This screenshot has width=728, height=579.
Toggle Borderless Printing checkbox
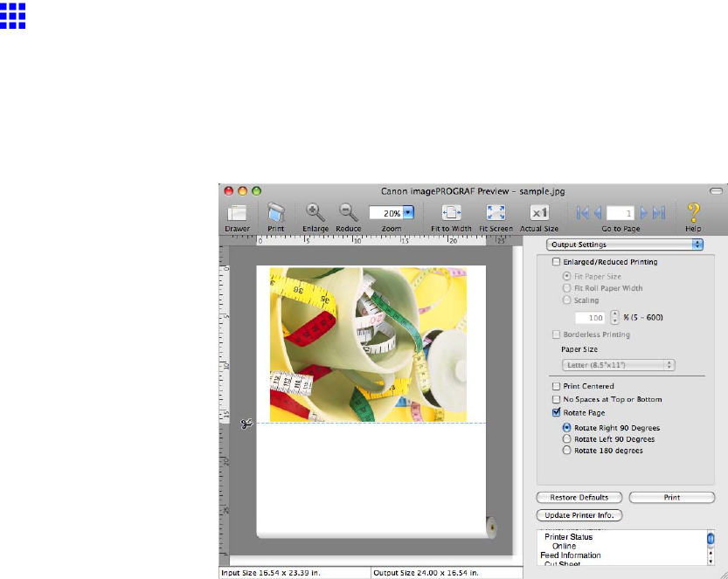coord(556,334)
